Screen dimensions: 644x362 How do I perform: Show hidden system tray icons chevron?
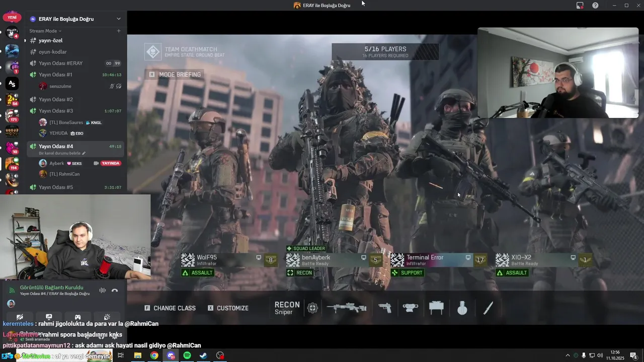pyautogui.click(x=568, y=355)
